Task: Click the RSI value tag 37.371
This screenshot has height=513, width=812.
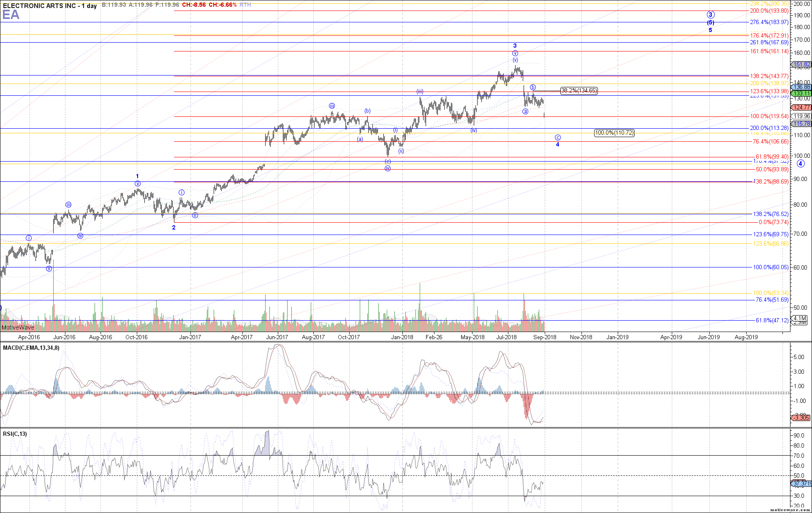Action: click(801, 483)
